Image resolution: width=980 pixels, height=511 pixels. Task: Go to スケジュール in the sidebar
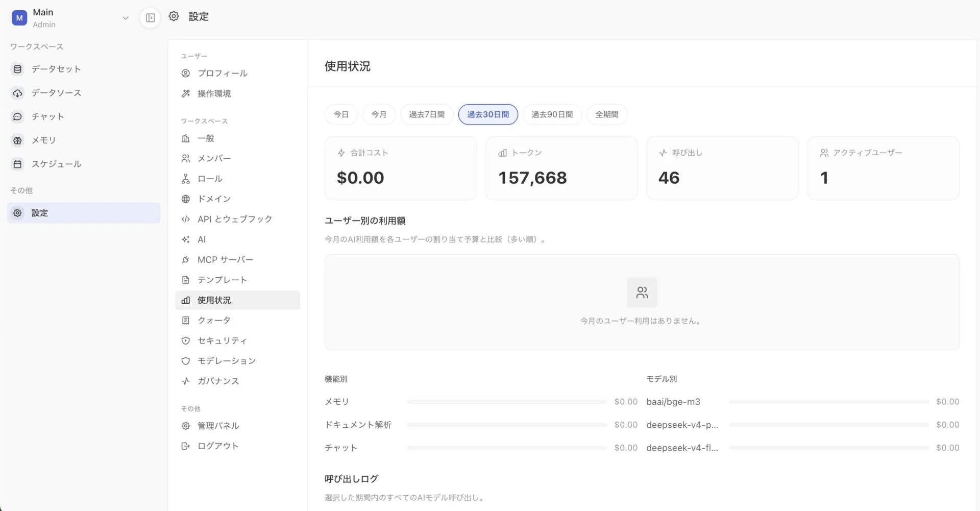84,164
